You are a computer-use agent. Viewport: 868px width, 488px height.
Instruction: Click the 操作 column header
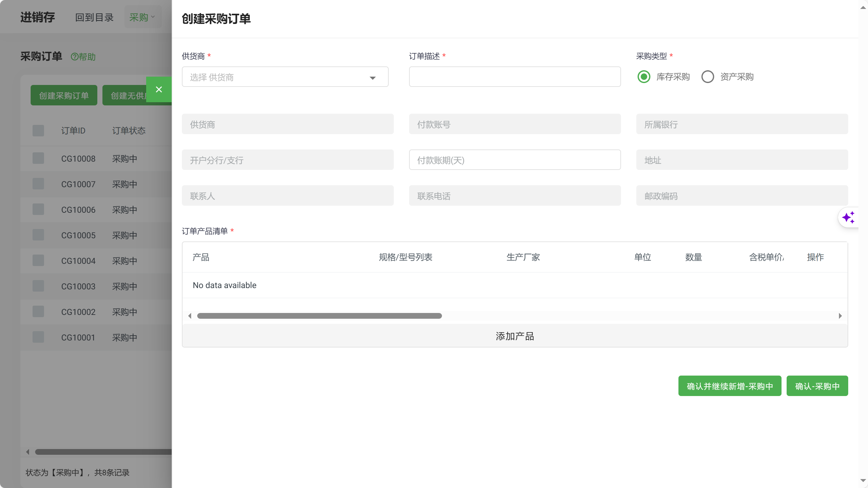[x=815, y=257]
